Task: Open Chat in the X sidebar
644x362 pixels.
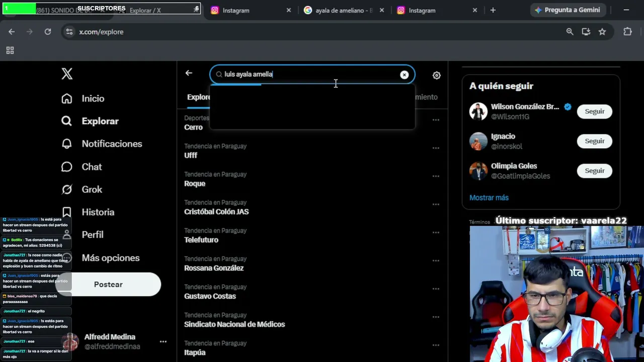Action: tap(82, 167)
